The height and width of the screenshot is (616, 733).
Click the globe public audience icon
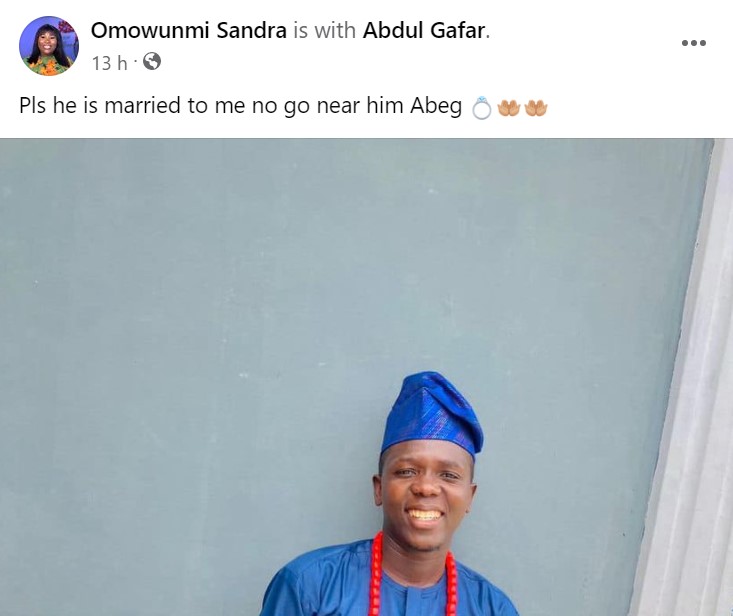pyautogui.click(x=151, y=62)
